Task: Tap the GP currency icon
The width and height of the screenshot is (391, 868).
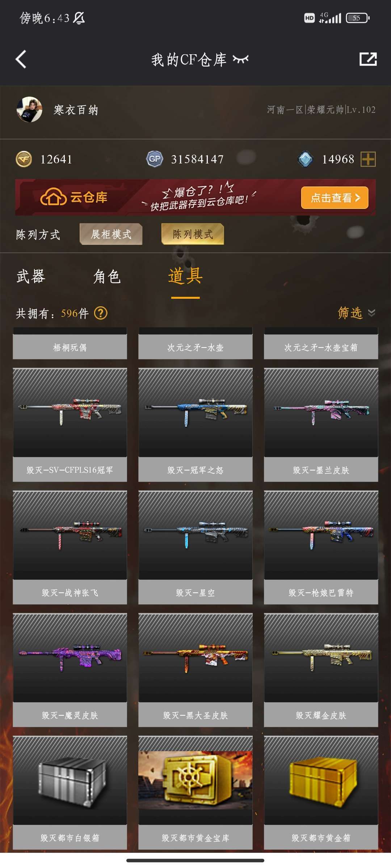Action: click(x=155, y=159)
